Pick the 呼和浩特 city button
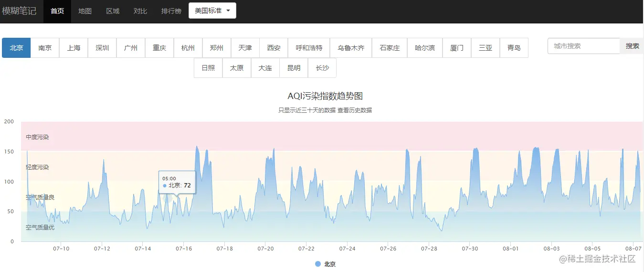 click(309, 48)
